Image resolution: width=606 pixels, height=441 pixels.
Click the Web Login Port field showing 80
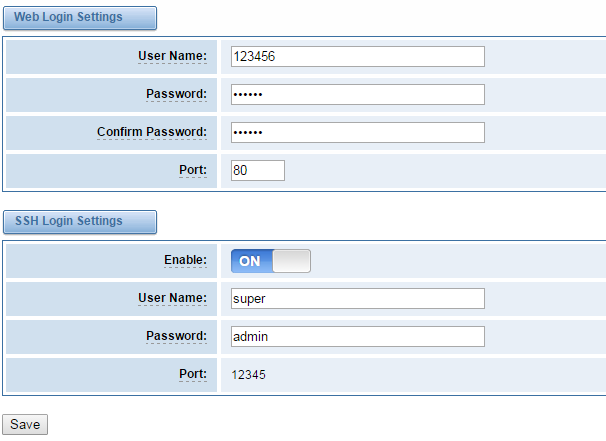(258, 170)
